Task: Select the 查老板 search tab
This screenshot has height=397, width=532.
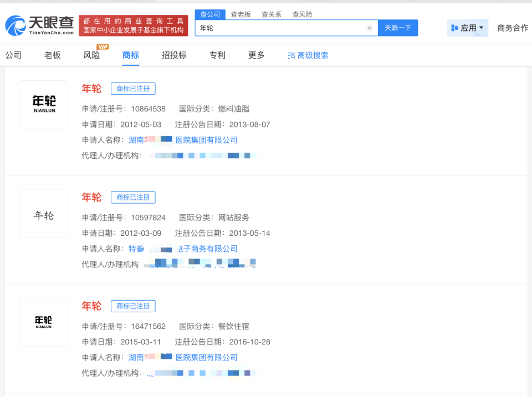Action: click(241, 14)
